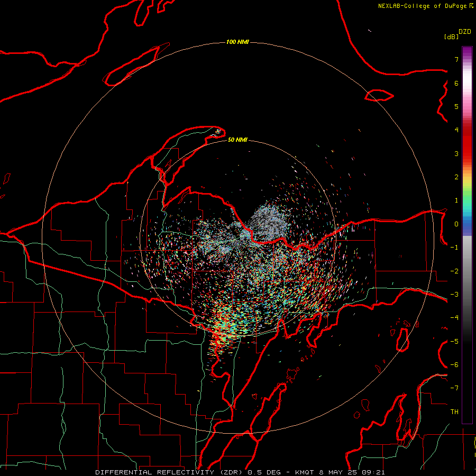
Task: Click the -1 tick label on the color scale
Action: click(x=454, y=248)
